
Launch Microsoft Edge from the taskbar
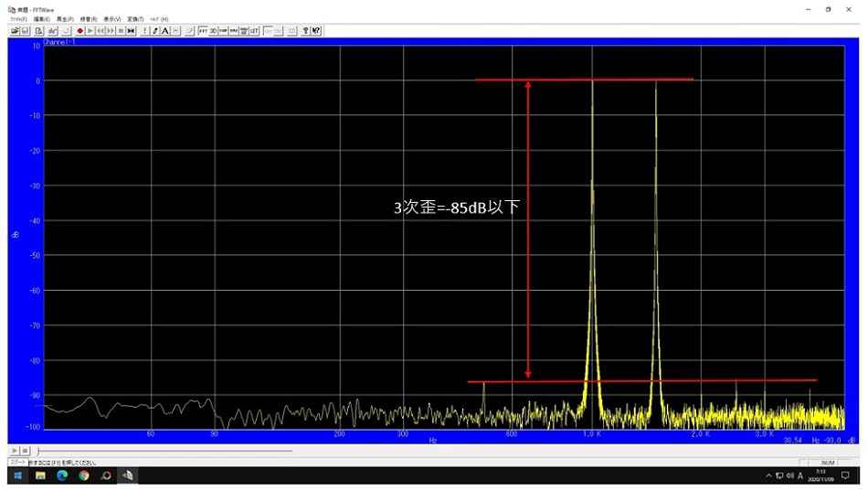click(x=62, y=475)
